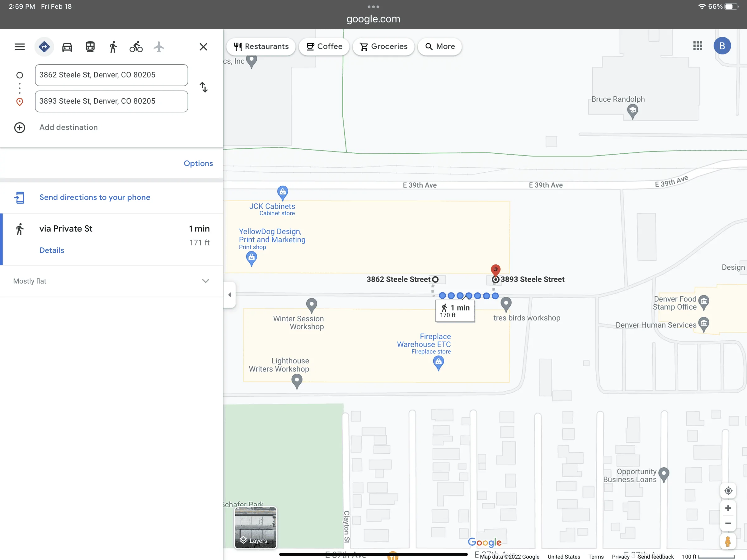The height and width of the screenshot is (560, 747).
Task: Open Layers map type thumbnail
Action: (256, 528)
